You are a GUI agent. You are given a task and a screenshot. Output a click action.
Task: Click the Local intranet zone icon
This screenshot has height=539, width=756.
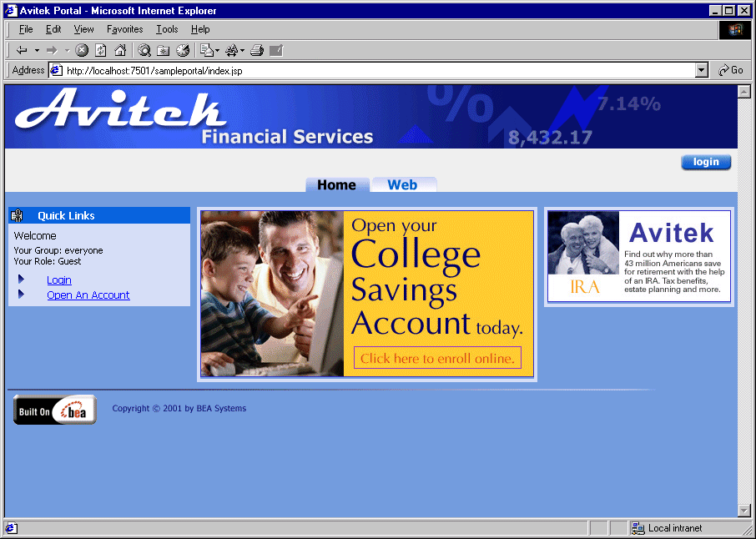coord(638,528)
